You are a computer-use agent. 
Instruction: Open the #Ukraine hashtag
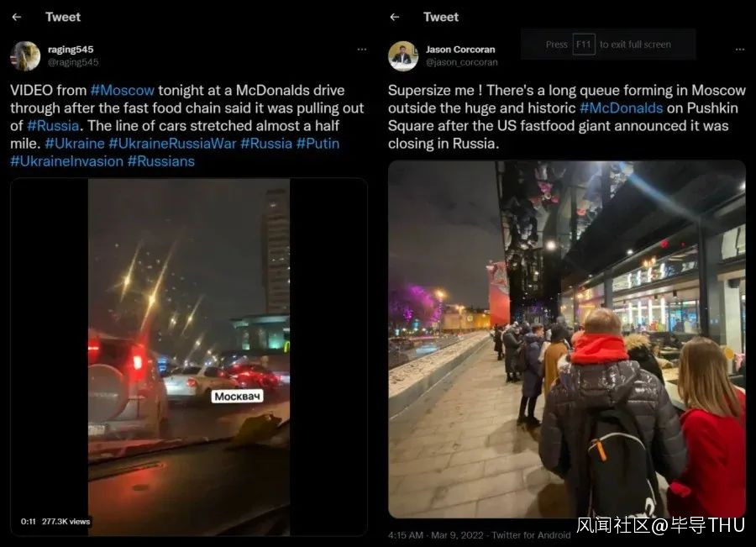pyautogui.click(x=75, y=144)
